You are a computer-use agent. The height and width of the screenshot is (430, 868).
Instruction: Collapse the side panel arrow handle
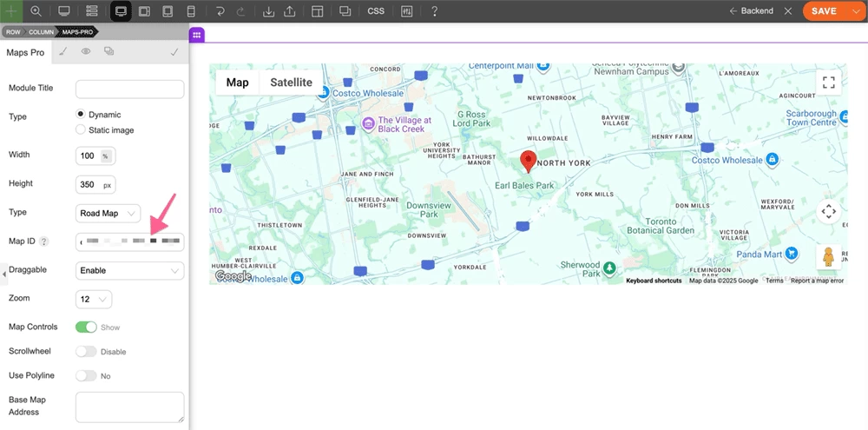4,273
